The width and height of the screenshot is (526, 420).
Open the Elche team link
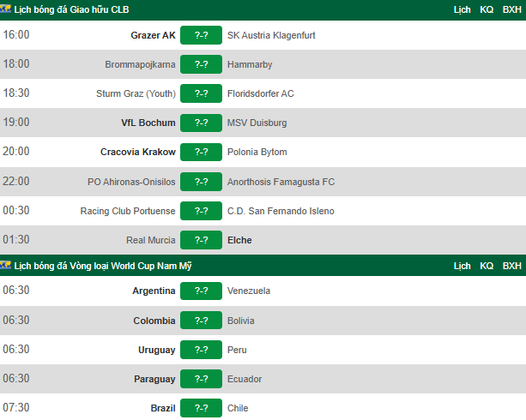pyautogui.click(x=239, y=240)
